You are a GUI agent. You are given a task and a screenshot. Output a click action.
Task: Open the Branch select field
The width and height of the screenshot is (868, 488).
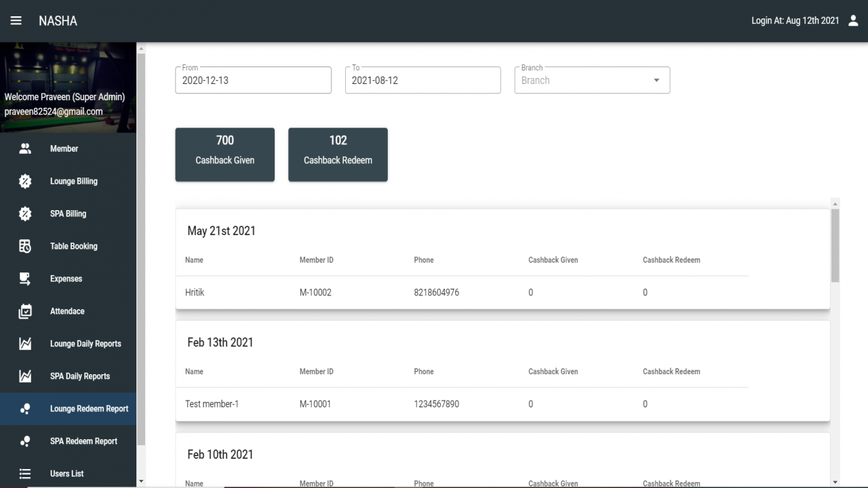[592, 80]
